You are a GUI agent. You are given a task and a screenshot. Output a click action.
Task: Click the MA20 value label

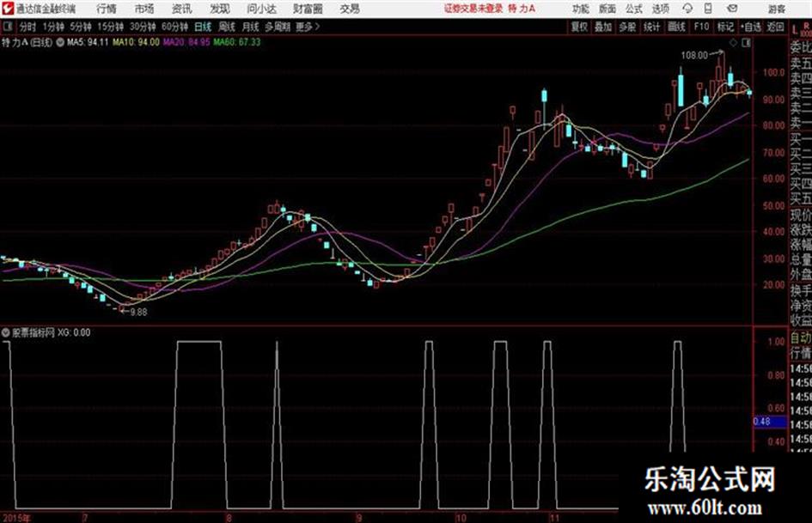186,42
